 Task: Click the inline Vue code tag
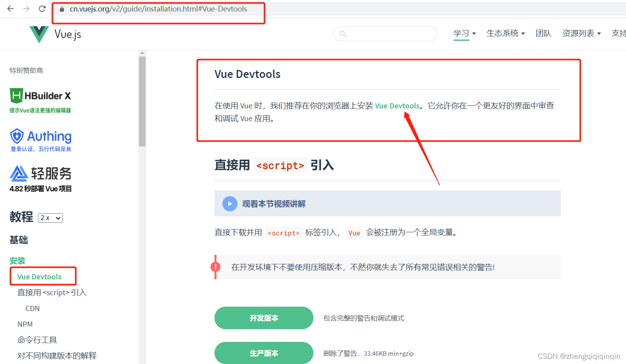click(x=354, y=233)
